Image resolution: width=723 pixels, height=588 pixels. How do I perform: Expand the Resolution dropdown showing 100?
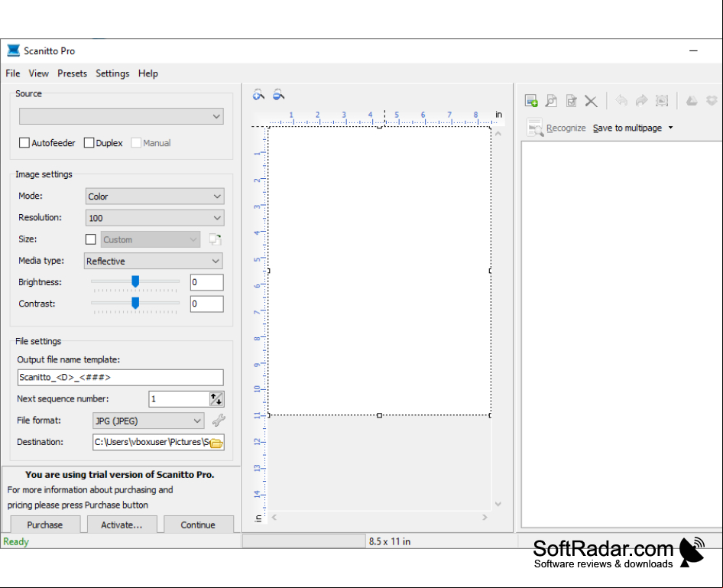pos(155,218)
